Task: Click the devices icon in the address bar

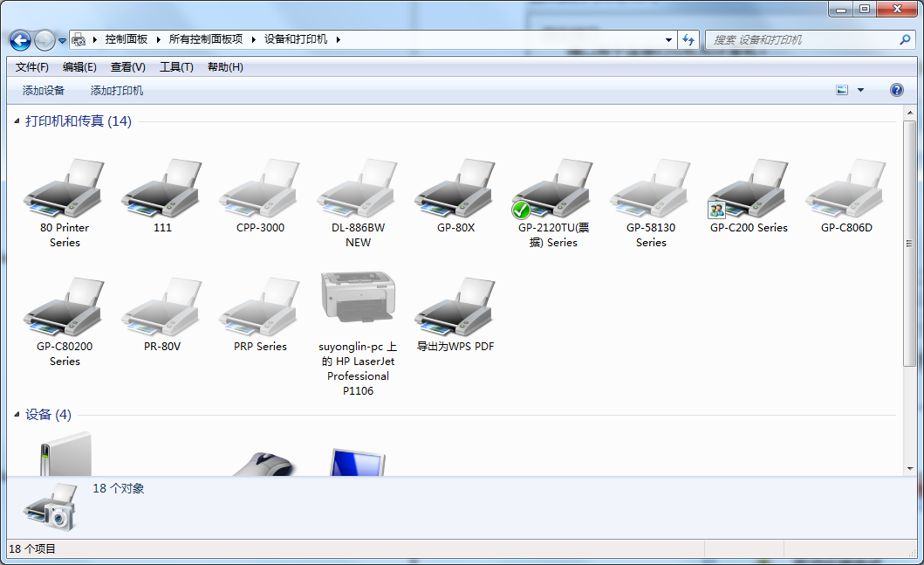Action: [x=79, y=40]
